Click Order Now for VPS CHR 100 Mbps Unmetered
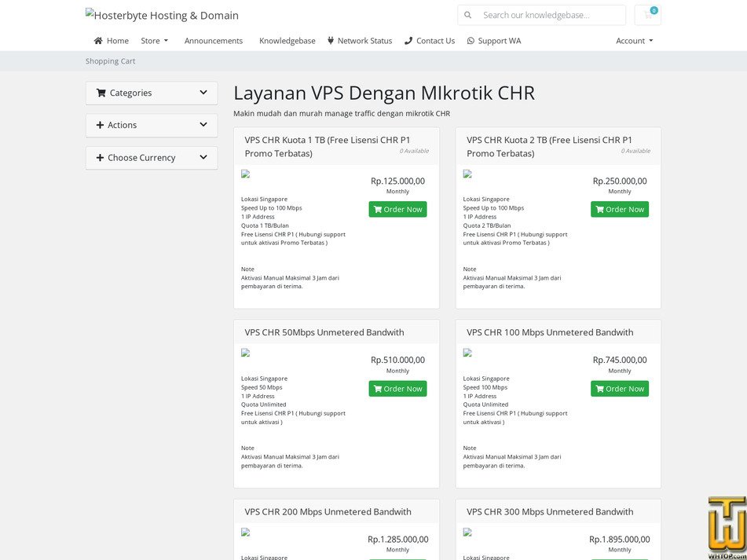The image size is (747, 560). pos(620,388)
